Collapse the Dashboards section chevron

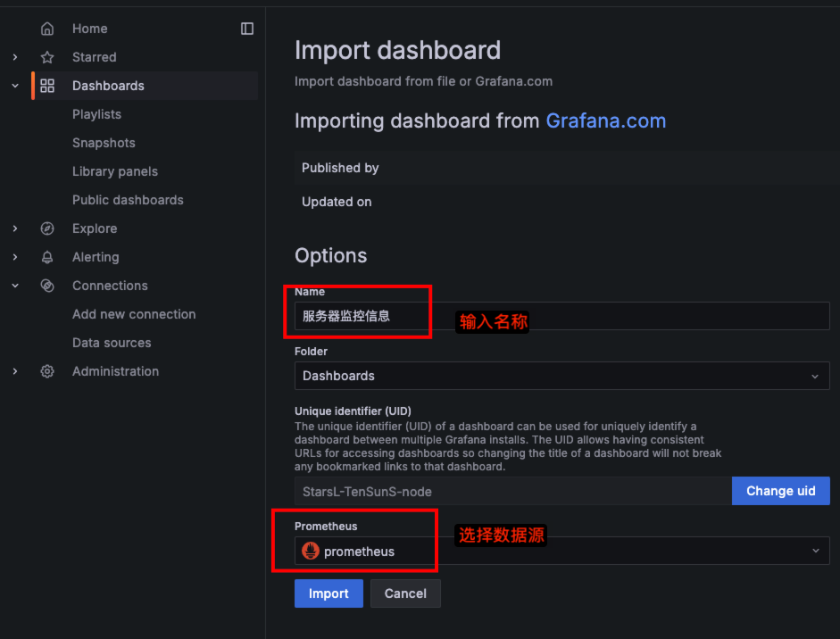[15, 86]
